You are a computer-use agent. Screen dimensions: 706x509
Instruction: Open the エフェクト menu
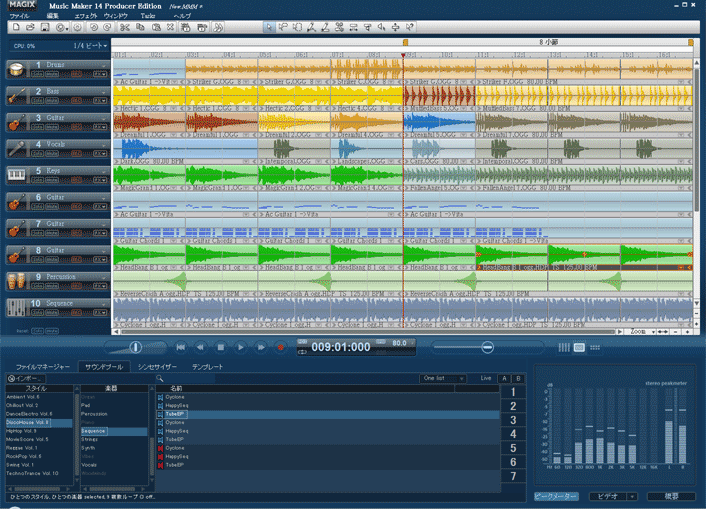click(x=86, y=16)
